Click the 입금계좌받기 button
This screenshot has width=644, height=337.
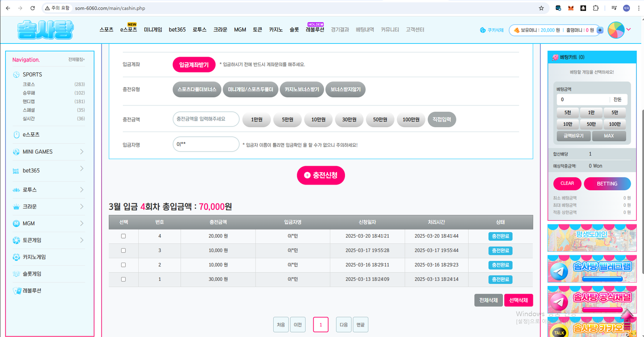[194, 65]
